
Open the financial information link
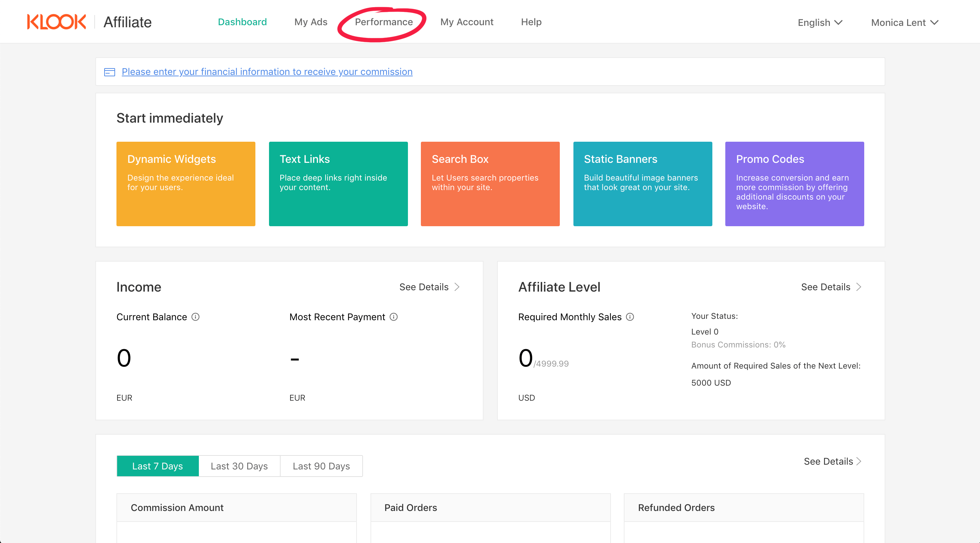point(267,72)
